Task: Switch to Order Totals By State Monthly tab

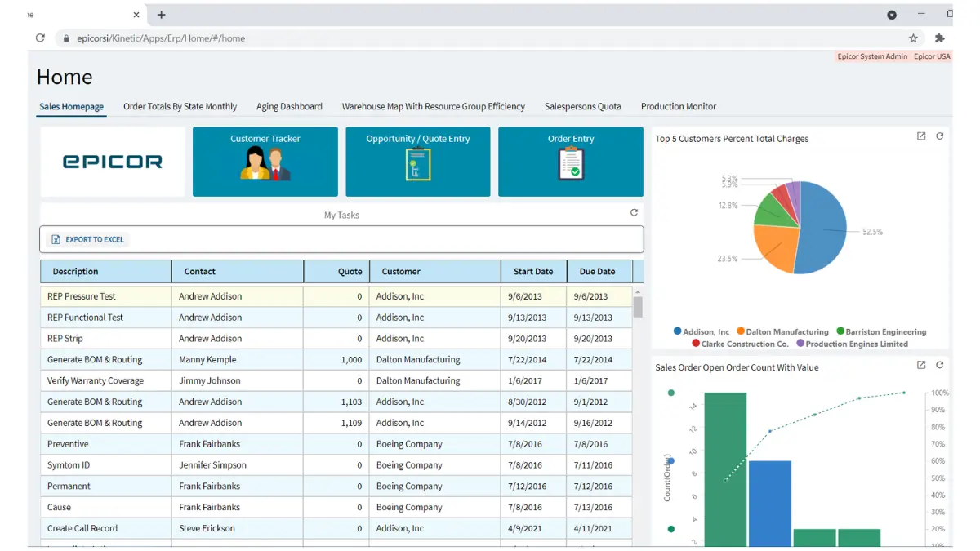Action: coord(180,106)
